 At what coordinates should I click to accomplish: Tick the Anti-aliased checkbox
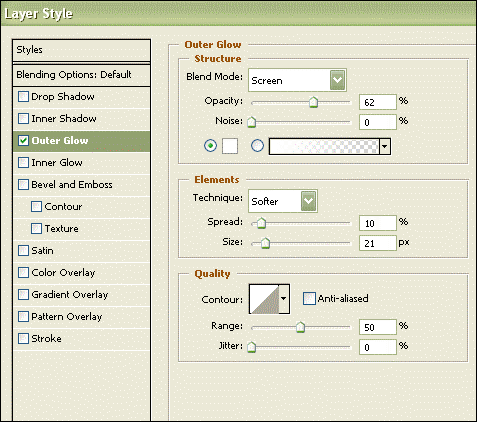[x=309, y=298]
